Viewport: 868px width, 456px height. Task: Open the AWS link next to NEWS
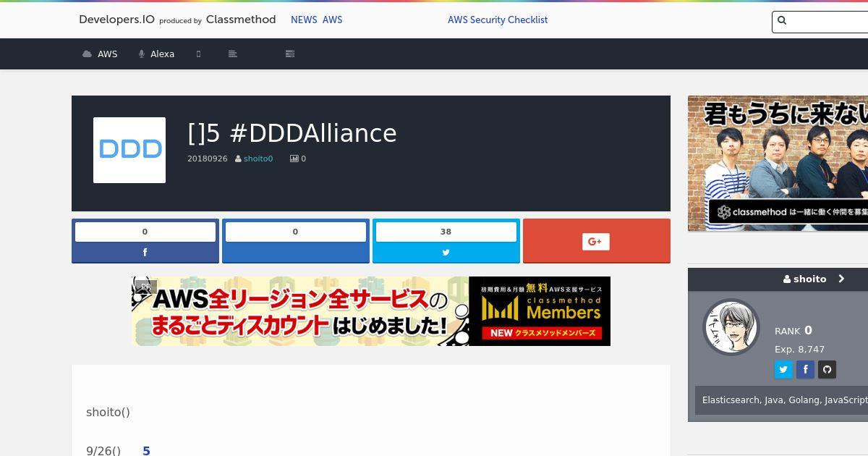coord(333,20)
